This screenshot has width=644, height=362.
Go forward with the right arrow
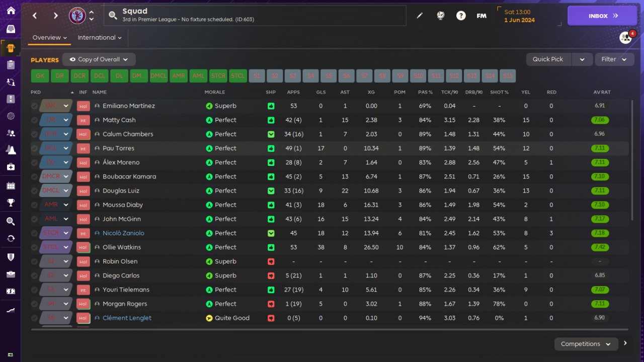(55, 16)
